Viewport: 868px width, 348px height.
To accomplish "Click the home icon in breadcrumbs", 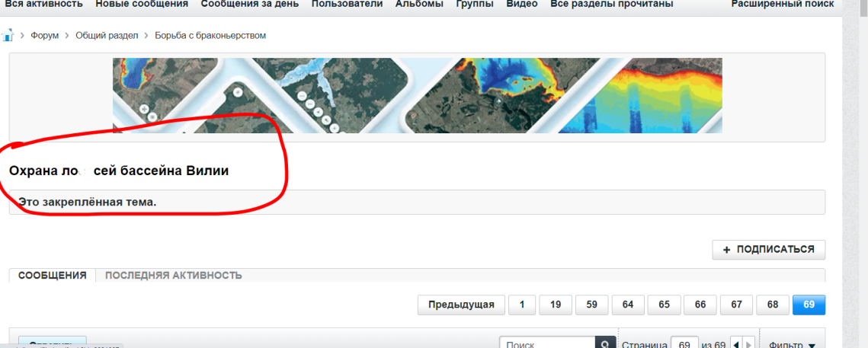I will pyautogui.click(x=8, y=36).
